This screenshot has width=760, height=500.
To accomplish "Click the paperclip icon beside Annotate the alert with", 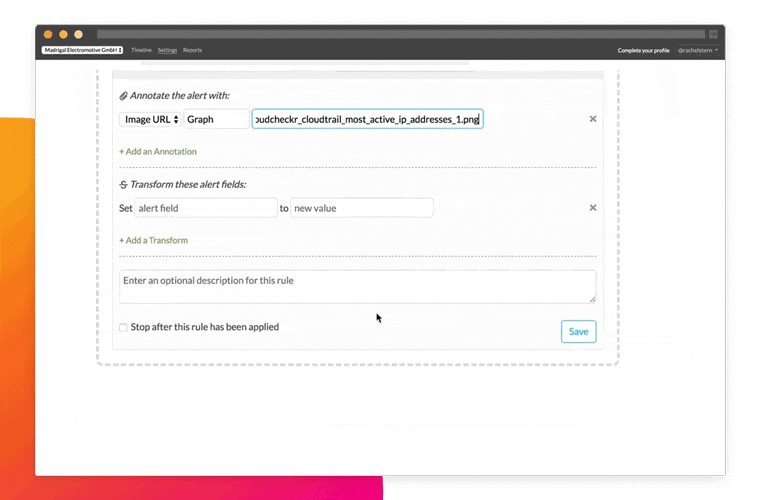I will [x=124, y=96].
